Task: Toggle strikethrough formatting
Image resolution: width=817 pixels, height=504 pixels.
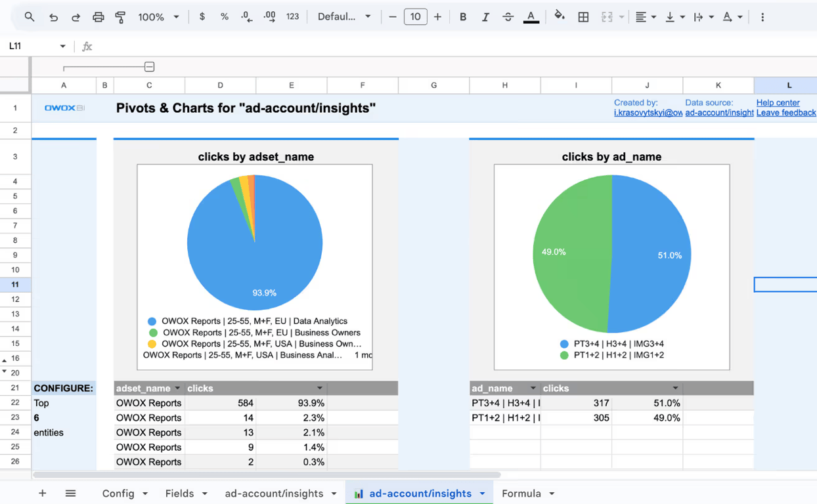Action: pos(508,17)
